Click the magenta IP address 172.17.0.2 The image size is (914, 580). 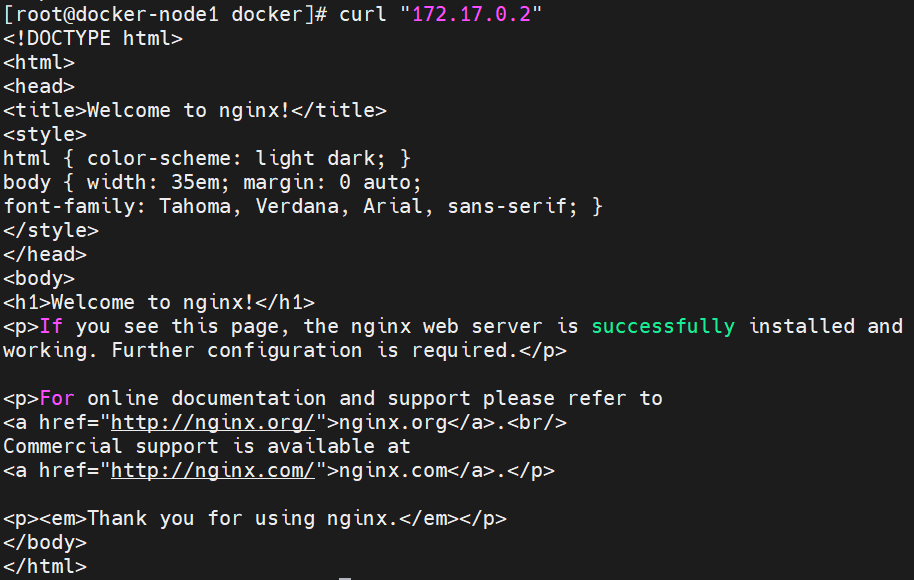[x=472, y=14]
